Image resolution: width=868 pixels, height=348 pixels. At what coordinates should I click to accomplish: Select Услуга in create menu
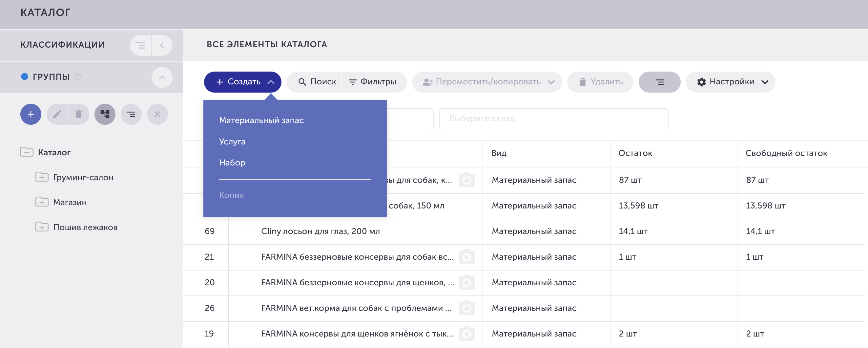point(232,141)
